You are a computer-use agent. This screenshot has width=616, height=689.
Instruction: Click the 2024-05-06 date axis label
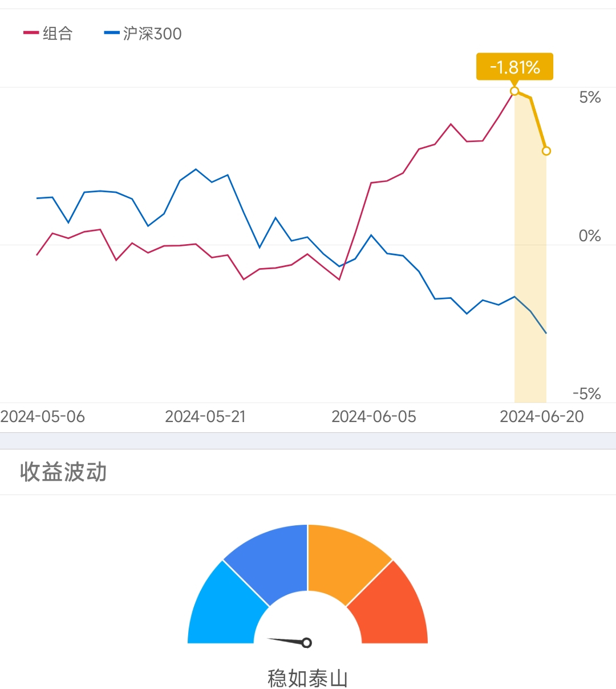tap(43, 417)
